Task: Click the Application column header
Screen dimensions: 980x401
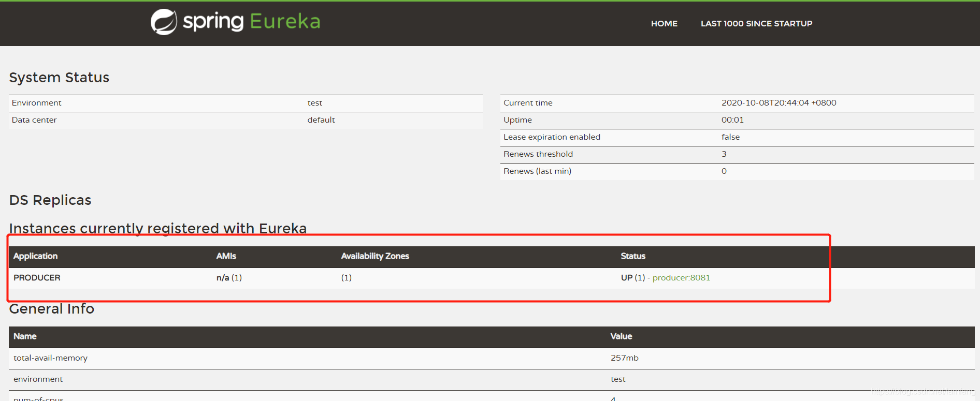Action: point(35,256)
